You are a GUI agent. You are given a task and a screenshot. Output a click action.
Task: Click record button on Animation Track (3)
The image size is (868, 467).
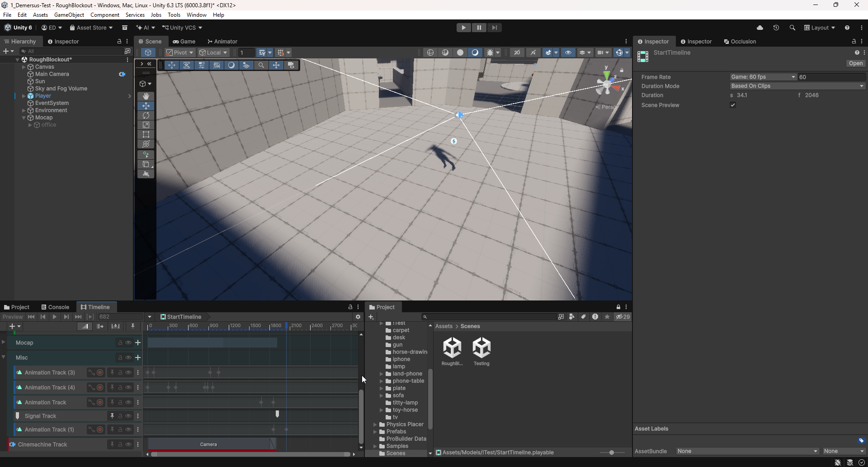[100, 373]
